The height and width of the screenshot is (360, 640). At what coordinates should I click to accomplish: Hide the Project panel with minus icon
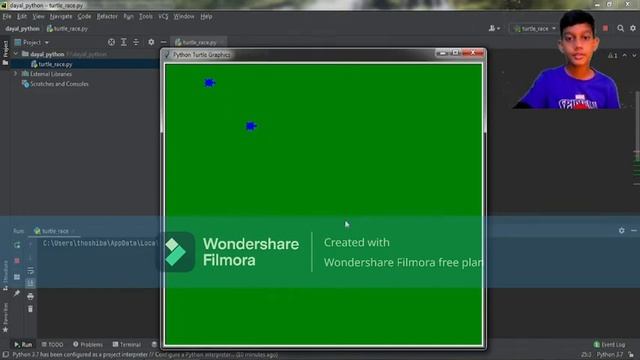pyautogui.click(x=163, y=42)
